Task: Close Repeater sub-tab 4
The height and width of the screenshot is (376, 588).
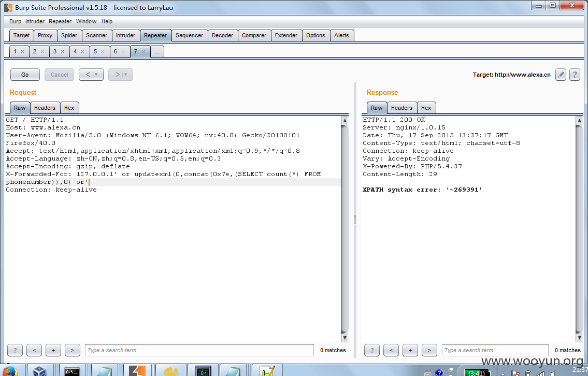Action: click(82, 52)
